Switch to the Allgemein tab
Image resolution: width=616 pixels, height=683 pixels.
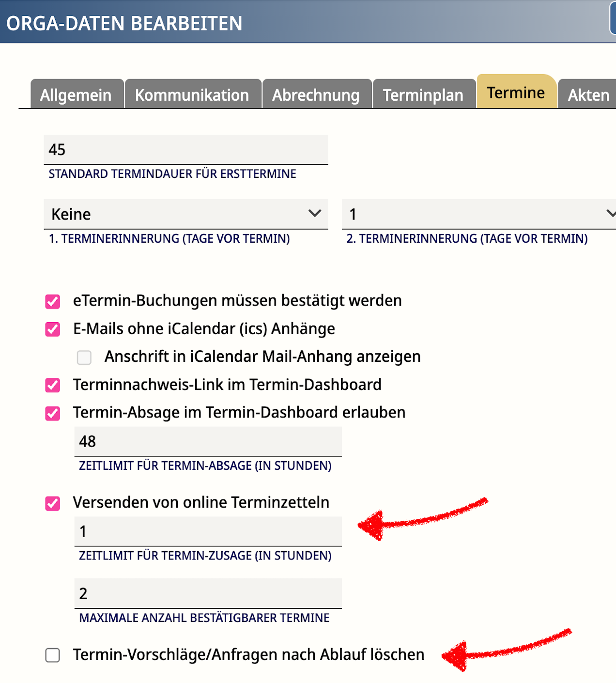click(x=77, y=94)
